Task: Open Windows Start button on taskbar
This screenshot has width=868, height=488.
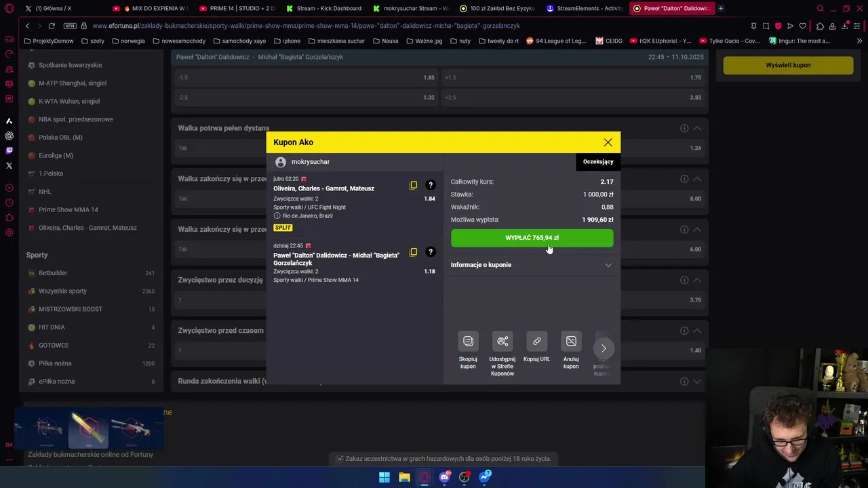Action: 384,477
